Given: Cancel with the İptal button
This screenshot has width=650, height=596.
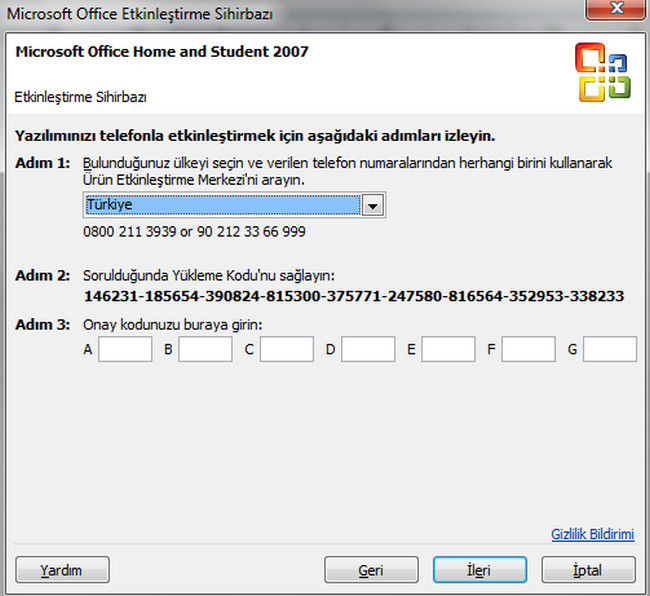Looking at the screenshot, I should 588,570.
